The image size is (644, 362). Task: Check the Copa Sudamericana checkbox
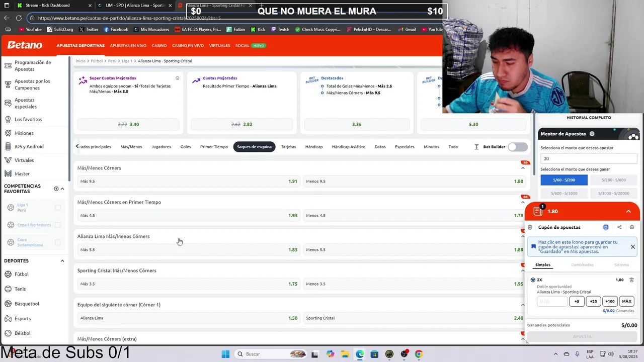pyautogui.click(x=57, y=242)
